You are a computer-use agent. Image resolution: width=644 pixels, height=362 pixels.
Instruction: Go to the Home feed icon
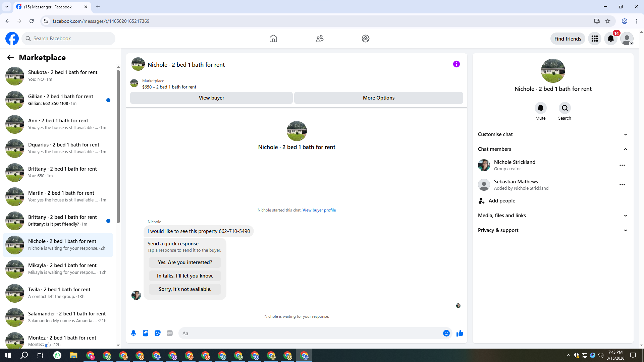[273, 39]
